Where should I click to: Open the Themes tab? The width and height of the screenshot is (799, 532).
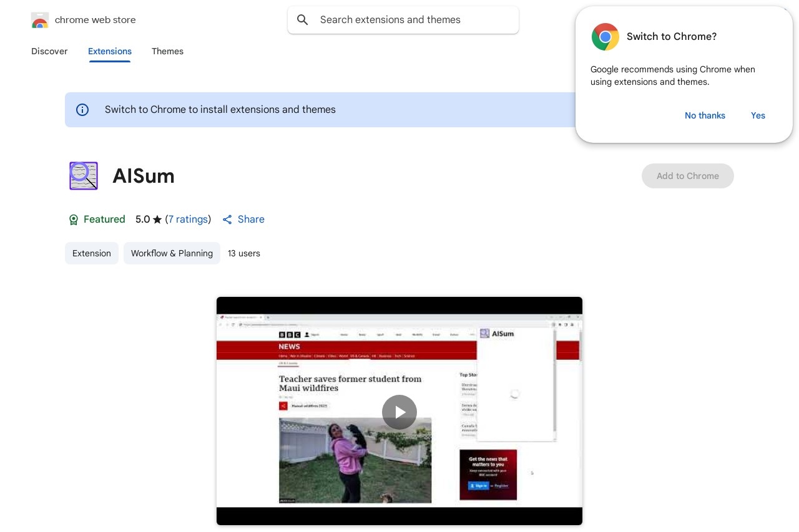pos(167,51)
